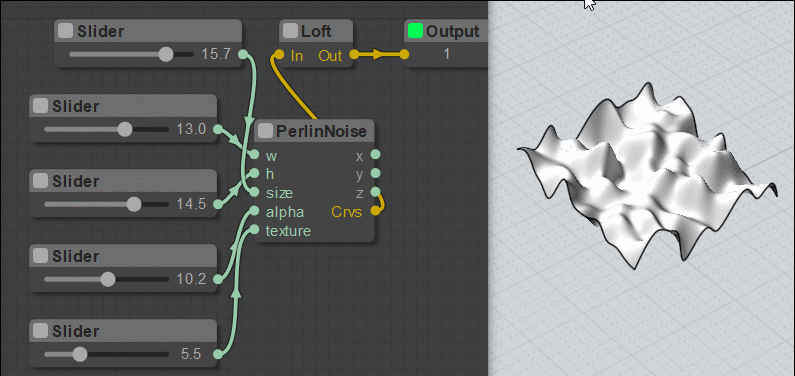This screenshot has height=376, width=795.
Task: Click the output port of the 5.5 slider
Action: 218,354
